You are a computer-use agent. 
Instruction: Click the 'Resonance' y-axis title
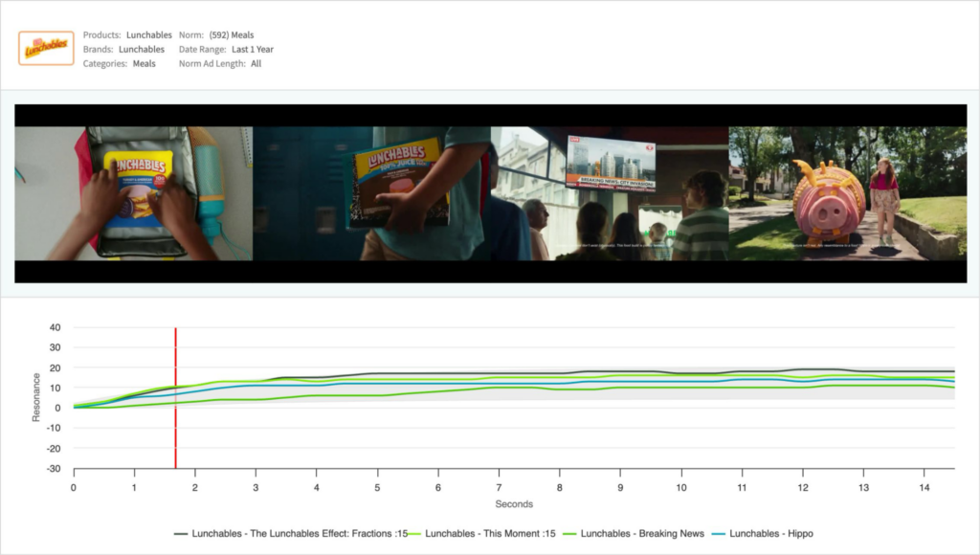(x=36, y=397)
